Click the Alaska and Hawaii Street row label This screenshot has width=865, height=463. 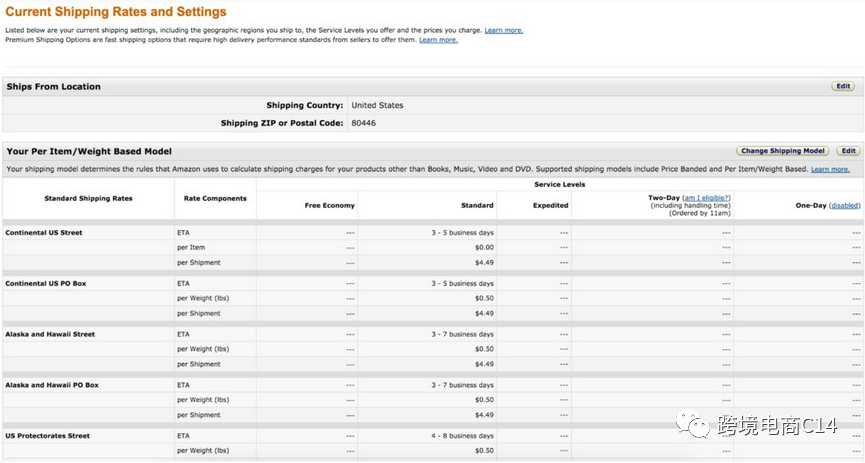click(50, 334)
